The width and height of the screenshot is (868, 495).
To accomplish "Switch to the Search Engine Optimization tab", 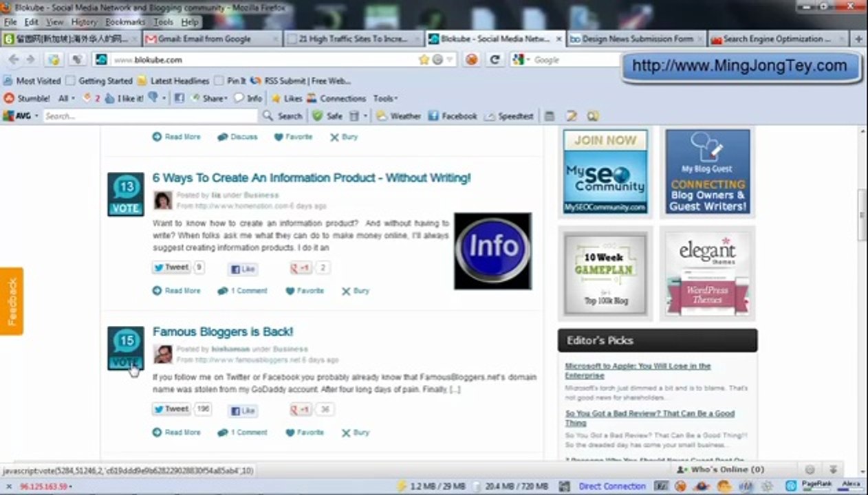I will 777,39.
